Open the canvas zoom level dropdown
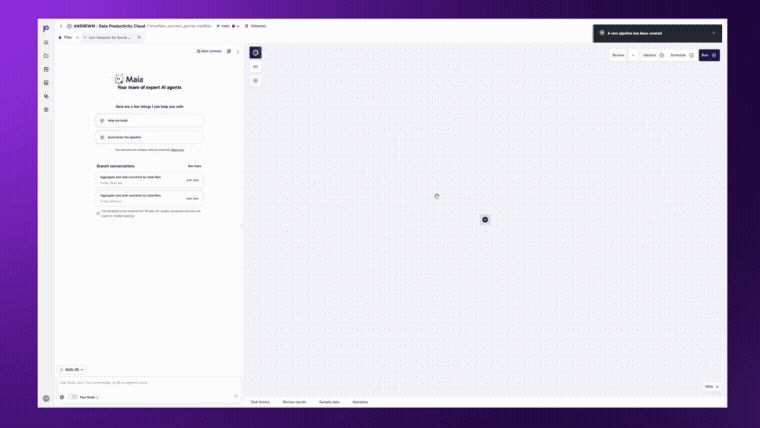This screenshot has width=760, height=428. pos(711,386)
